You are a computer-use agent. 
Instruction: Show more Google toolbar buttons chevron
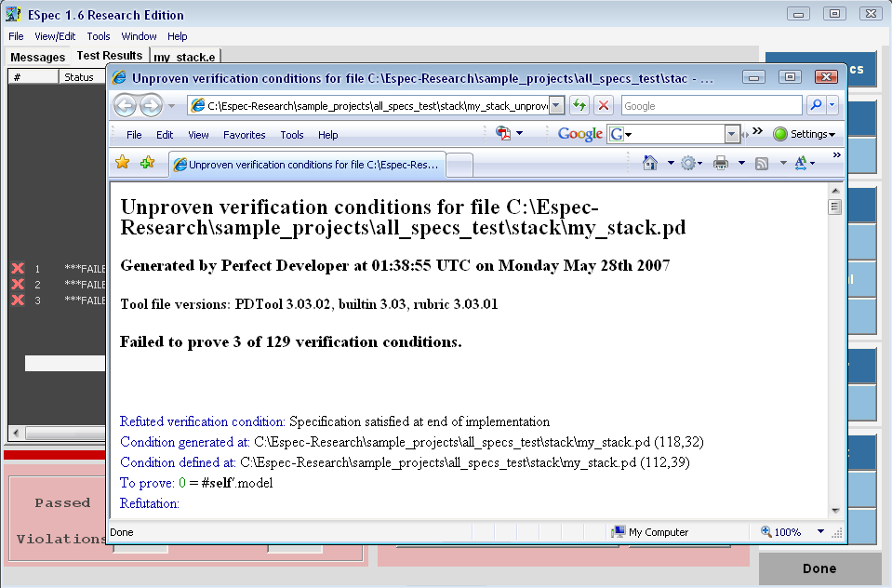click(x=757, y=131)
